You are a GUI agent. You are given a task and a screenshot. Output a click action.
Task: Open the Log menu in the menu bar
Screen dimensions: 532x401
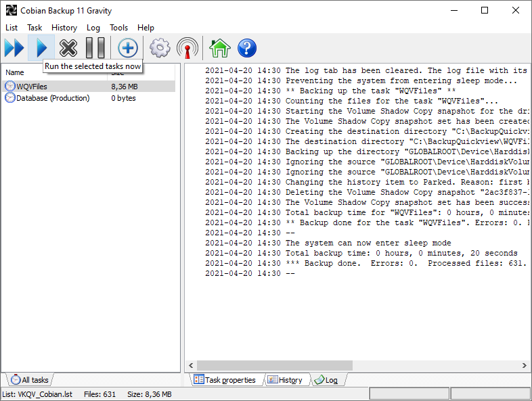click(x=93, y=28)
